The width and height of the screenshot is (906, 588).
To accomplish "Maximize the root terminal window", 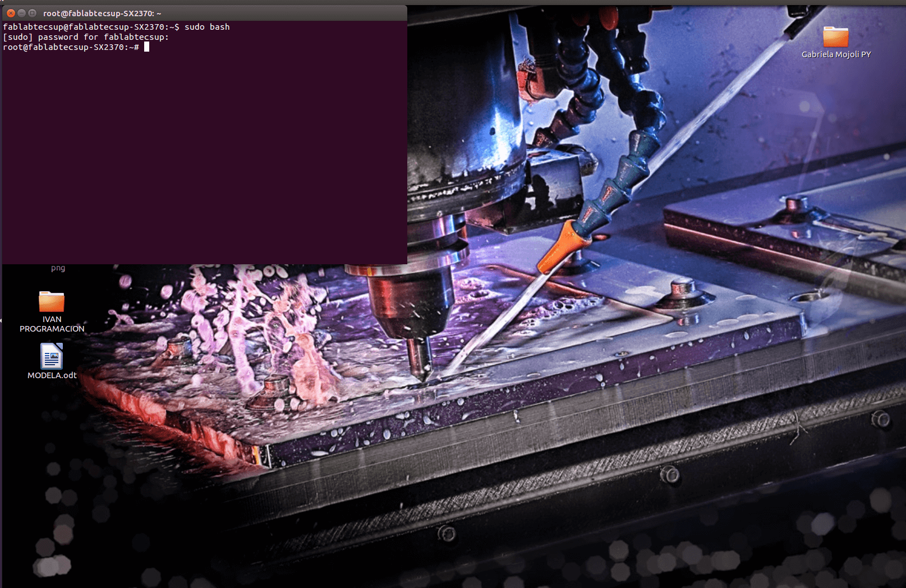I will coord(32,13).
